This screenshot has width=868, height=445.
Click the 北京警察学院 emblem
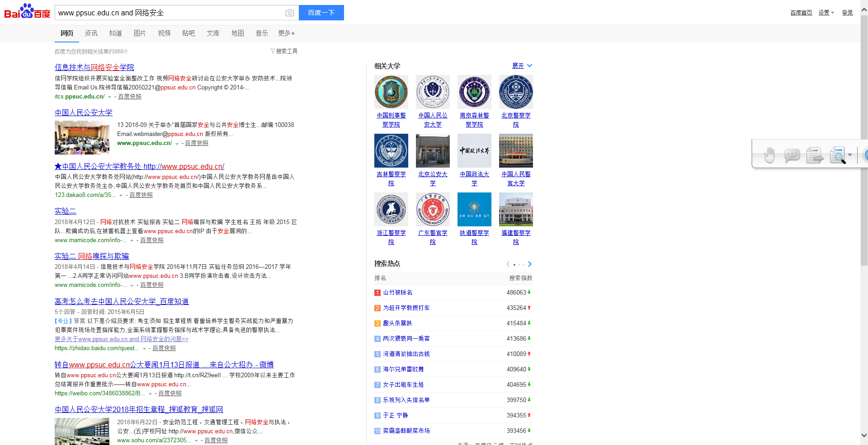(x=516, y=92)
